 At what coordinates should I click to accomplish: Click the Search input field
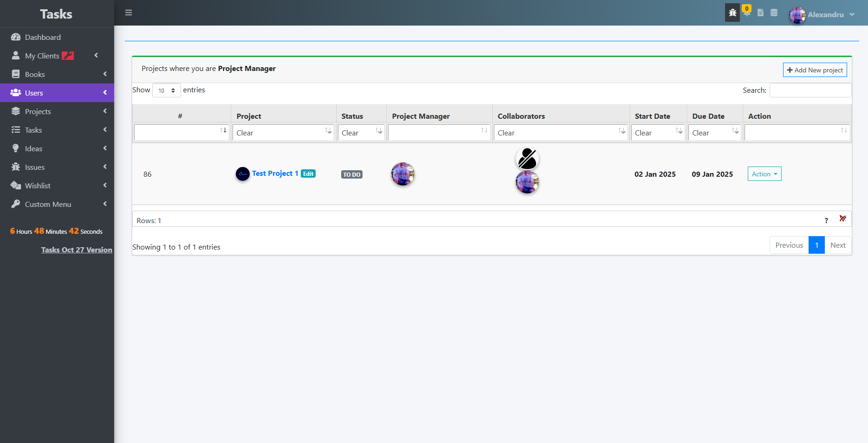click(810, 90)
